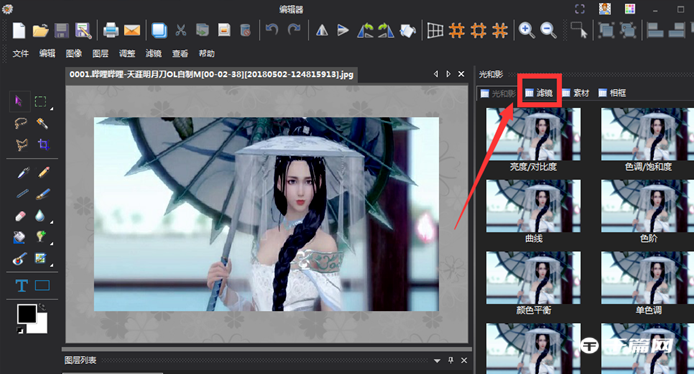Click the black foreground color swatch
The image size is (694, 374).
click(27, 314)
